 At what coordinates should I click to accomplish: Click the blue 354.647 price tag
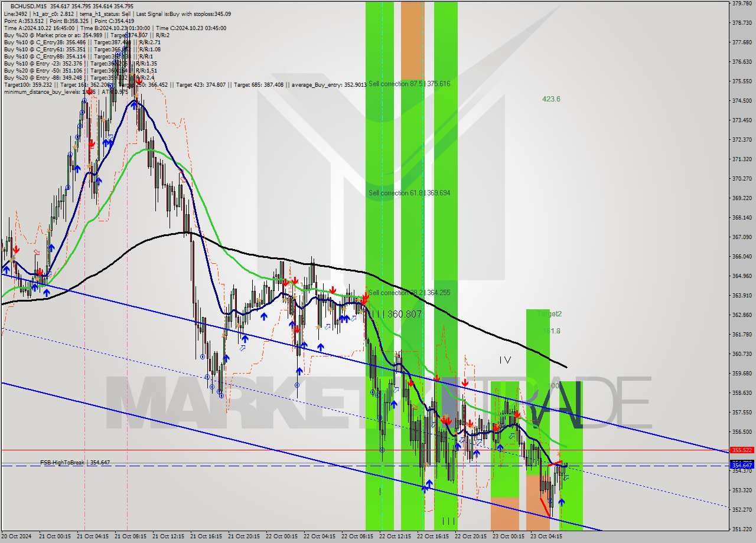[742, 466]
